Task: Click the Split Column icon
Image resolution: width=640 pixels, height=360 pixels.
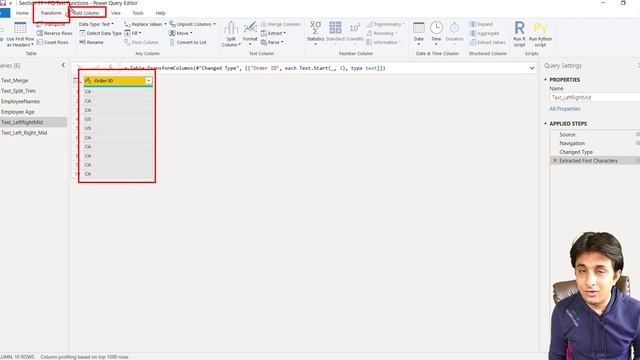Action: point(231,28)
